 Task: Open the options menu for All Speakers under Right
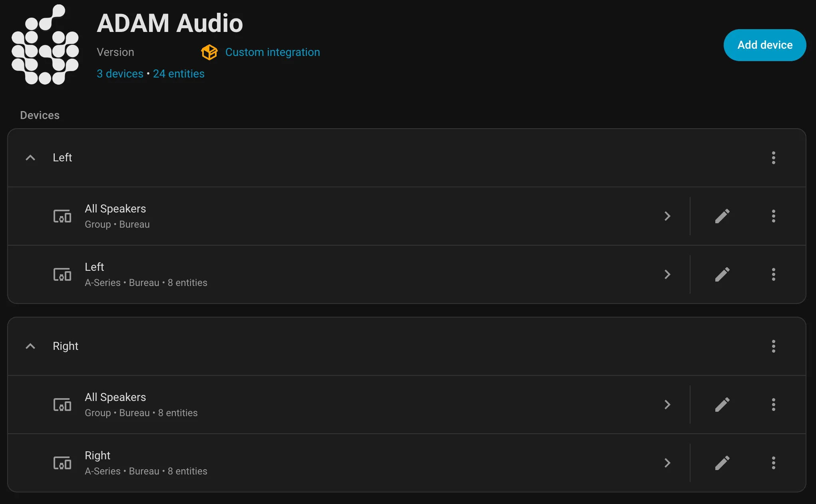point(773,405)
